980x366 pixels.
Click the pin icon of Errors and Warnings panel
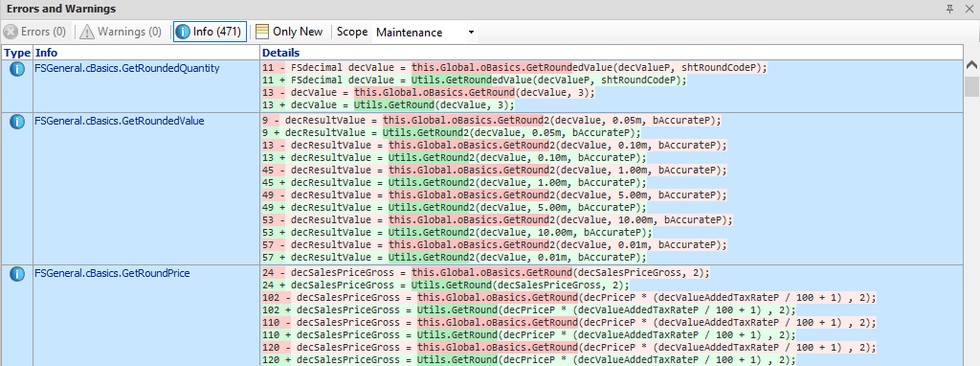coord(950,9)
